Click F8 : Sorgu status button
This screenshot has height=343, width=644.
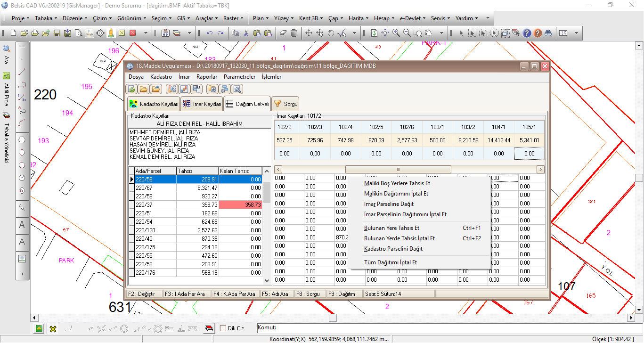(309, 294)
